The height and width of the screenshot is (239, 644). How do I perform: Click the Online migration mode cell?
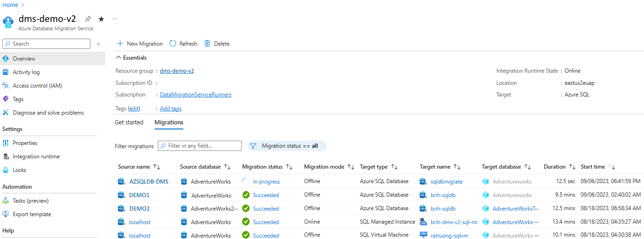coord(312,222)
